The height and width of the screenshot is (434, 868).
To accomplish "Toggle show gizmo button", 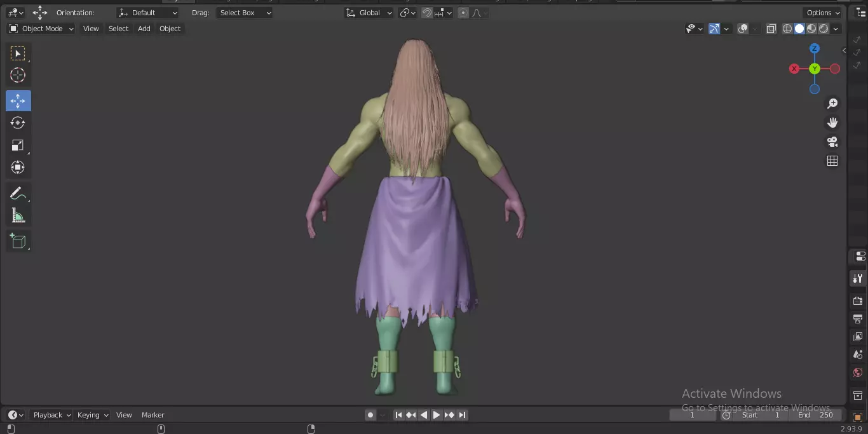I will [x=714, y=29].
